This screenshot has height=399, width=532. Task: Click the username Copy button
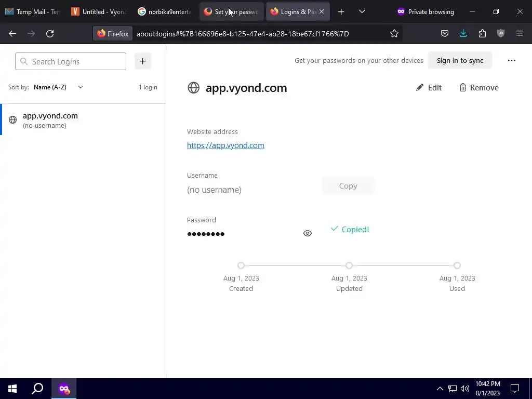[348, 186]
